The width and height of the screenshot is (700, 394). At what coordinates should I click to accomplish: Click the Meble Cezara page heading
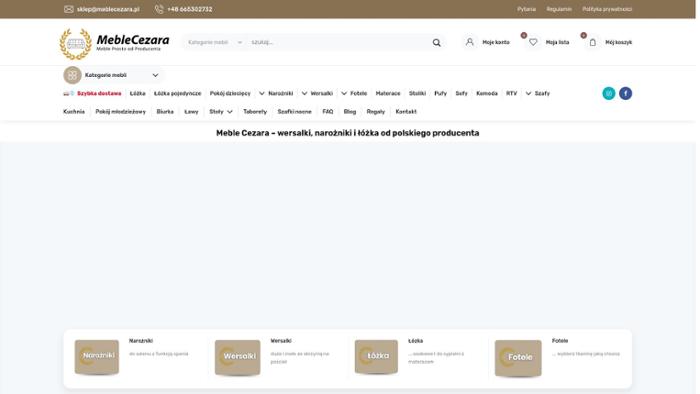click(x=347, y=133)
